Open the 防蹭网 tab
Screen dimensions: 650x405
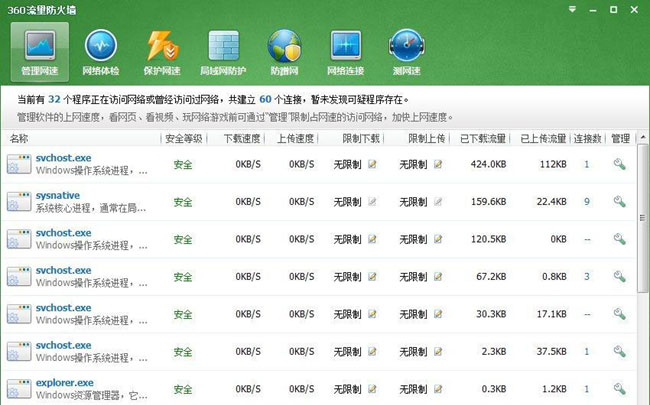pos(284,52)
